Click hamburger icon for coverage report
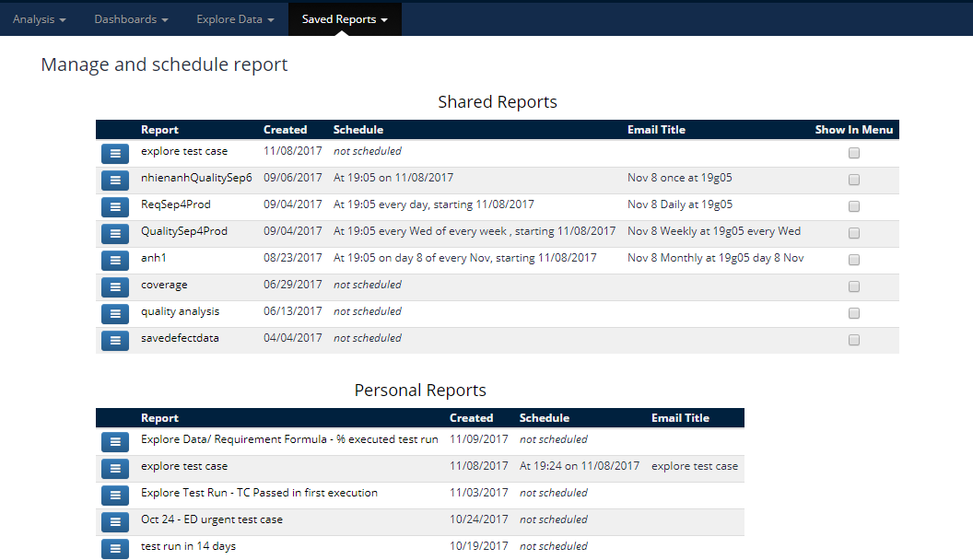 114,286
